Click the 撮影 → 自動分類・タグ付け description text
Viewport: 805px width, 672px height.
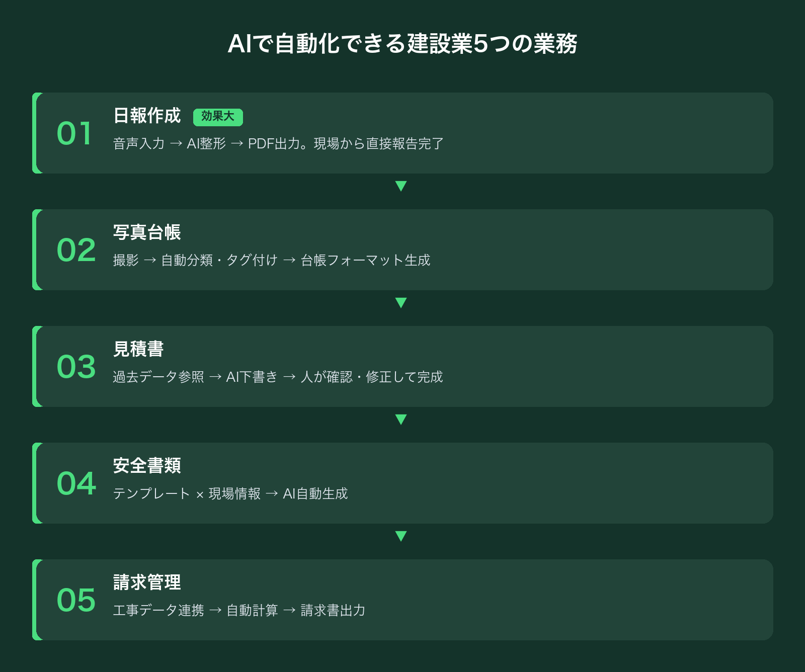[272, 261]
